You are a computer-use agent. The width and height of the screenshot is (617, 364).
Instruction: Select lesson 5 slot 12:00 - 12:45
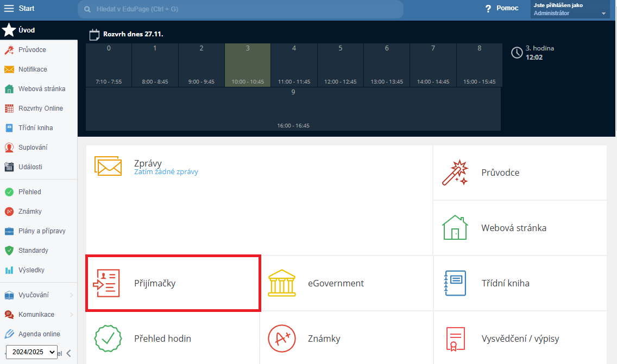(x=341, y=65)
